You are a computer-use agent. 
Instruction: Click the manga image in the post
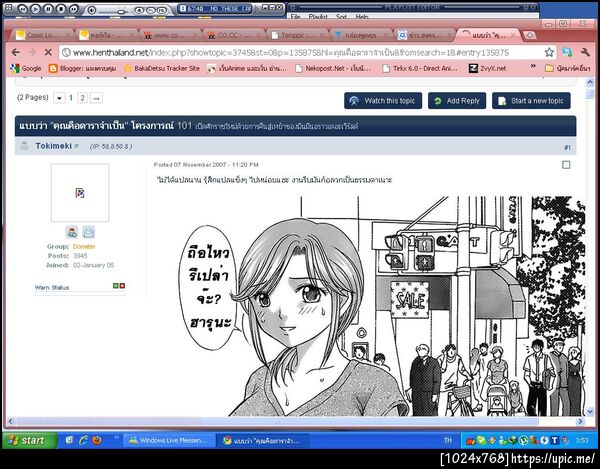pyautogui.click(x=381, y=306)
